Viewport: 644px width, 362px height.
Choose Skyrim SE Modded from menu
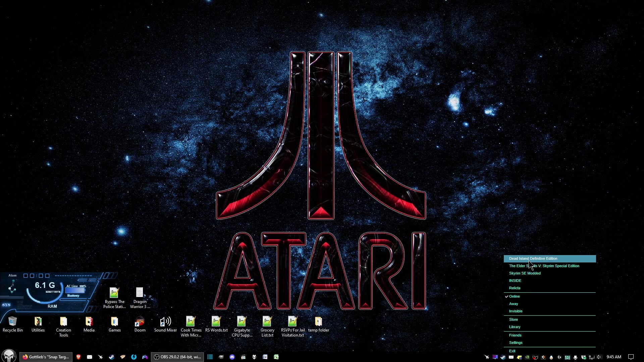point(525,273)
